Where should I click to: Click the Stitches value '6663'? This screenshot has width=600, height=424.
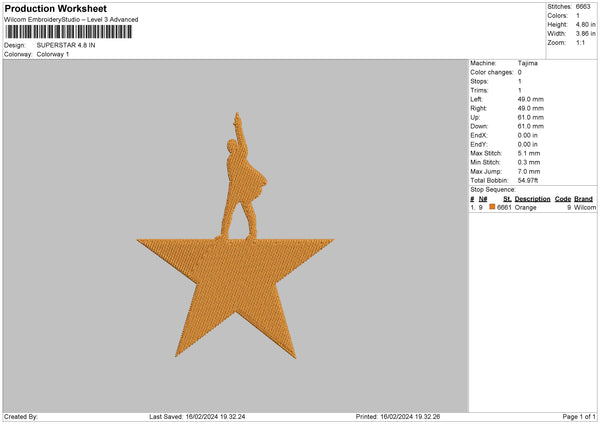click(583, 7)
